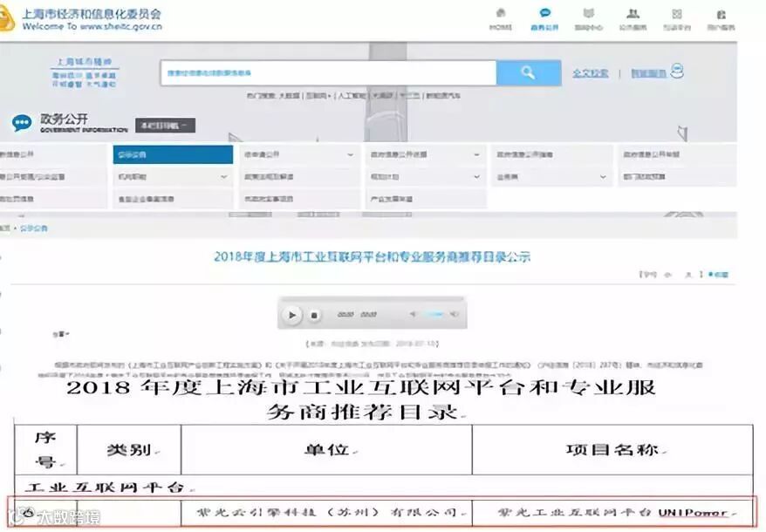766x532 pixels.
Task: Click the audio time readout 00:00
Action: click(345, 315)
